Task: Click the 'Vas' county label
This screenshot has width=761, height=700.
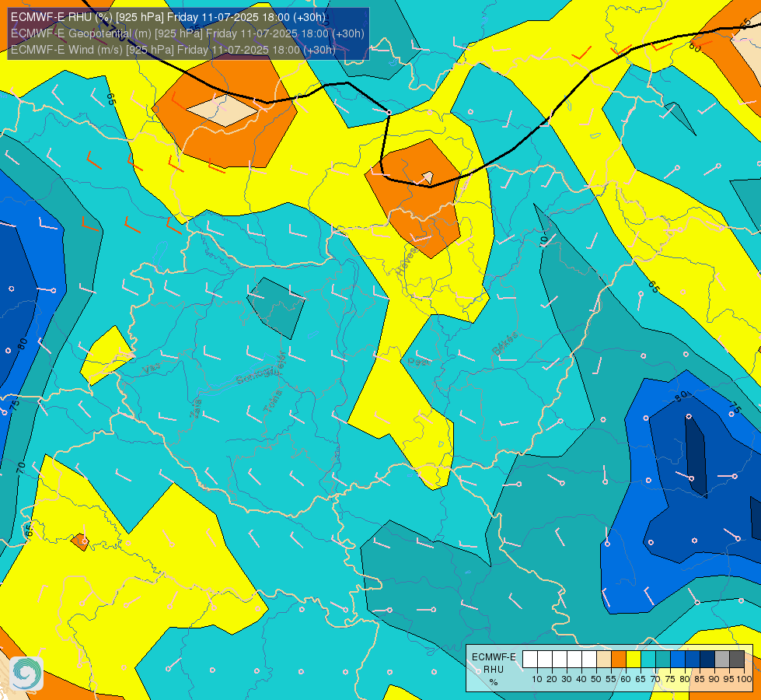Action: coord(152,369)
